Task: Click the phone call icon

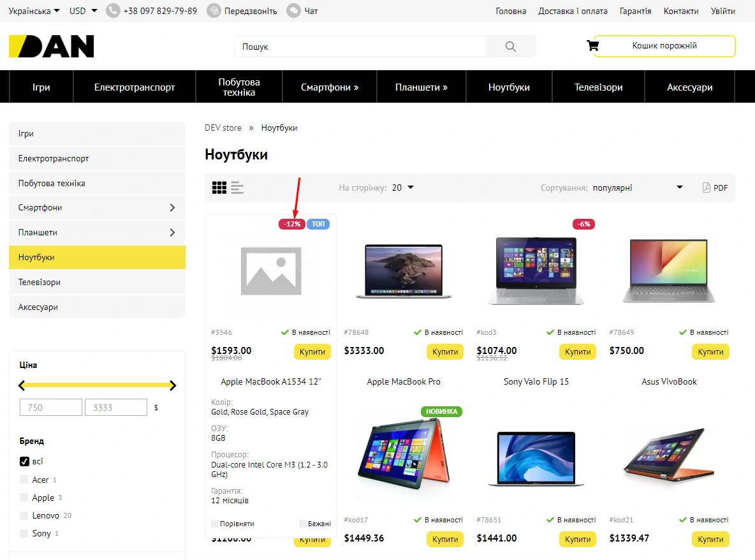Action: tap(113, 11)
